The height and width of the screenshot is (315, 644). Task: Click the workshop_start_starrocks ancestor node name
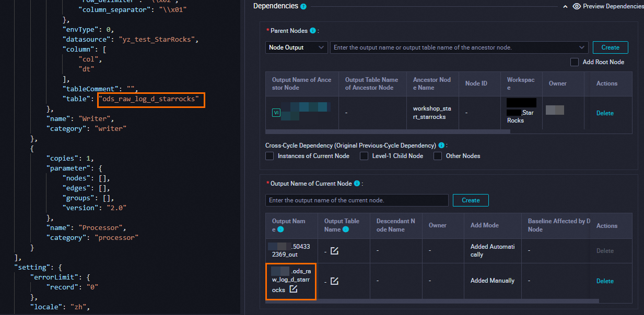coord(432,113)
